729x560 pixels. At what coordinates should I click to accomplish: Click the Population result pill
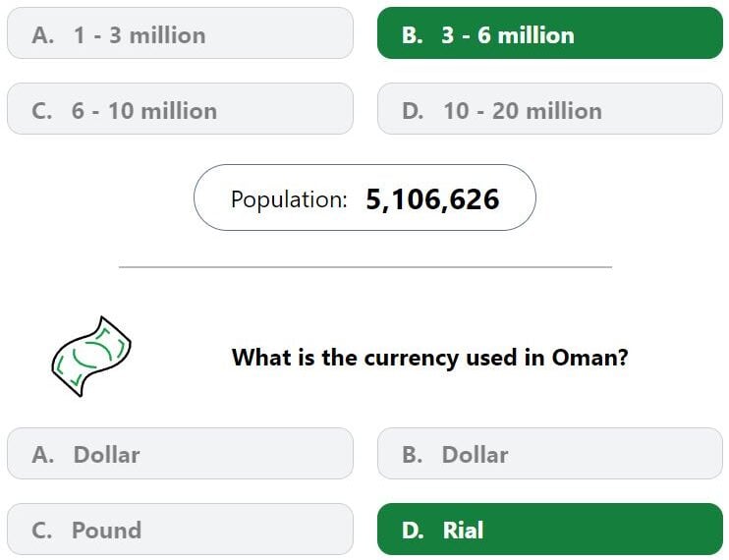[x=364, y=197]
